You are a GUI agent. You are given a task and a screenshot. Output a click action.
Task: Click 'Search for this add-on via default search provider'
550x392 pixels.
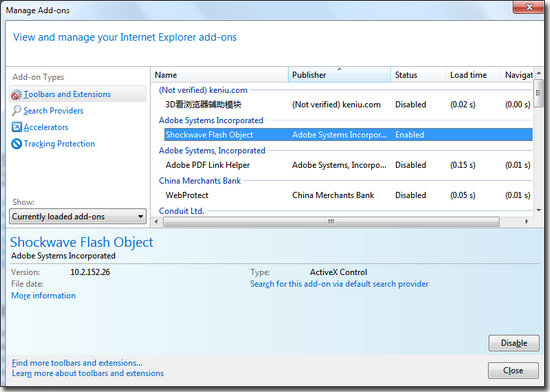coord(339,284)
